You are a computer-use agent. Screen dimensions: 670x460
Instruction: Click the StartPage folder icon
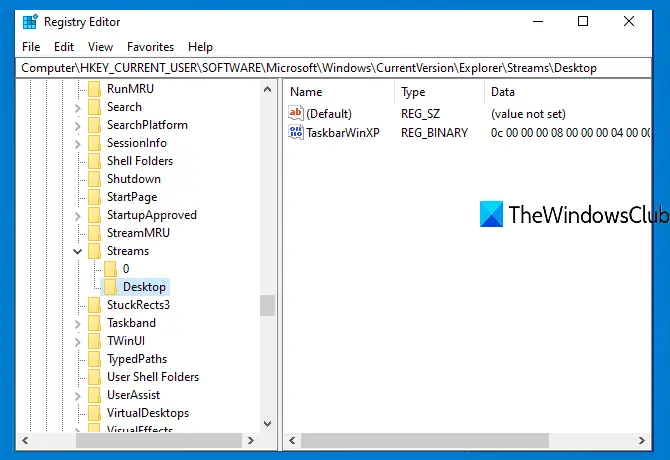tap(94, 197)
